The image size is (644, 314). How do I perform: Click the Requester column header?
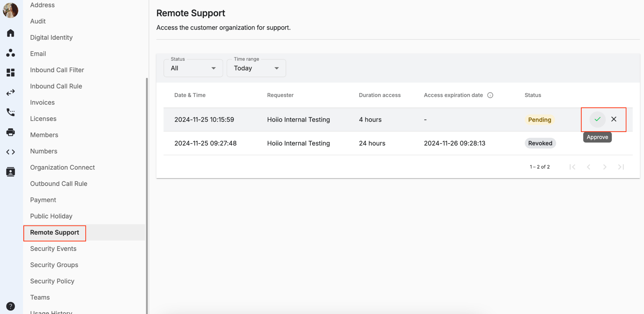(x=280, y=95)
